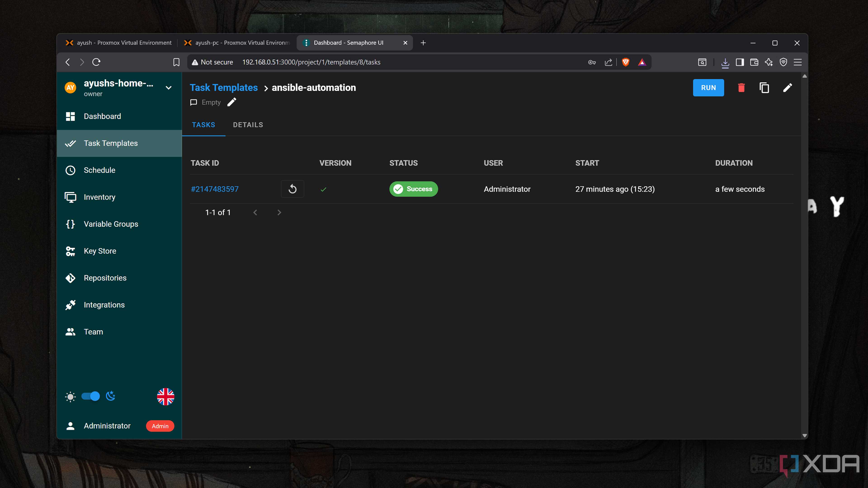Click the Task Templates breadcrumb link
The height and width of the screenshot is (488, 868).
coord(224,88)
